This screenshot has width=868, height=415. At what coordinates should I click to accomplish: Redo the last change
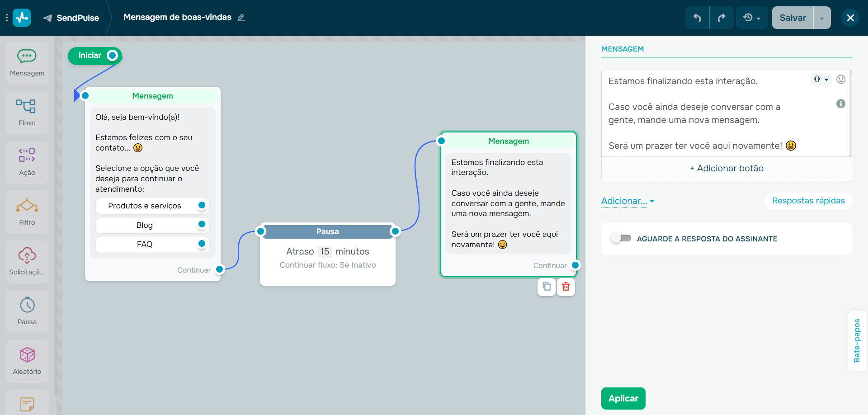(722, 18)
